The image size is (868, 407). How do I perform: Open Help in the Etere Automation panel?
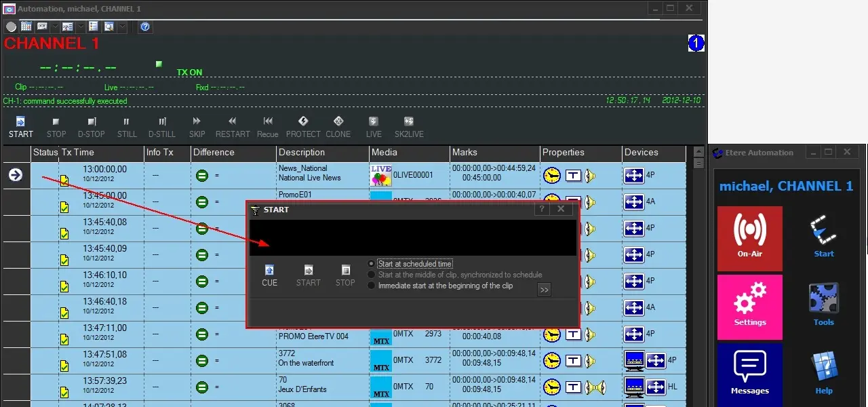(823, 373)
